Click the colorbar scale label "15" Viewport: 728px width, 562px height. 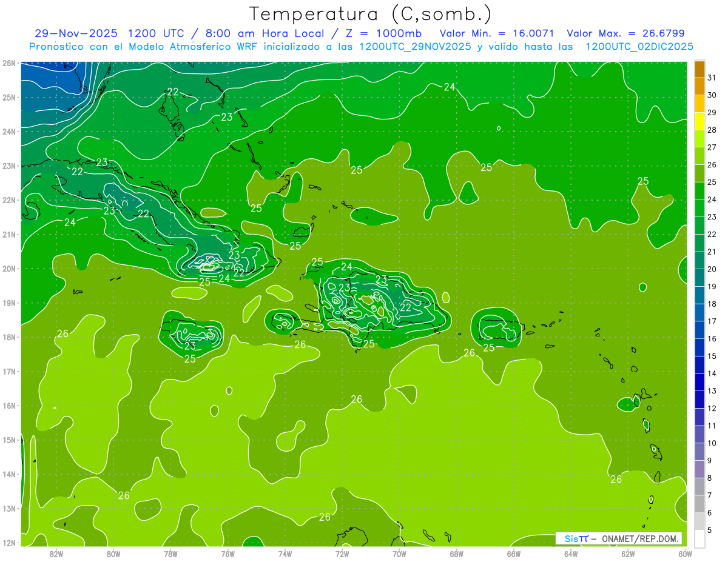point(712,356)
